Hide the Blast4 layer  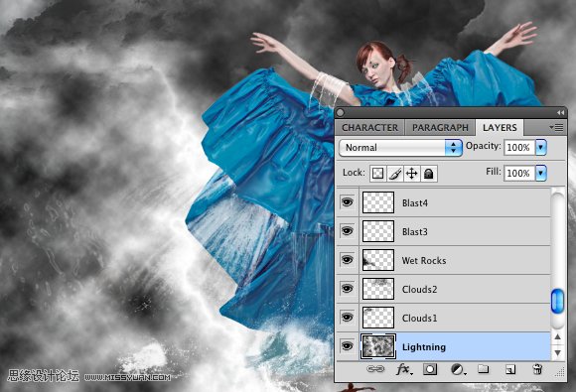pos(348,201)
